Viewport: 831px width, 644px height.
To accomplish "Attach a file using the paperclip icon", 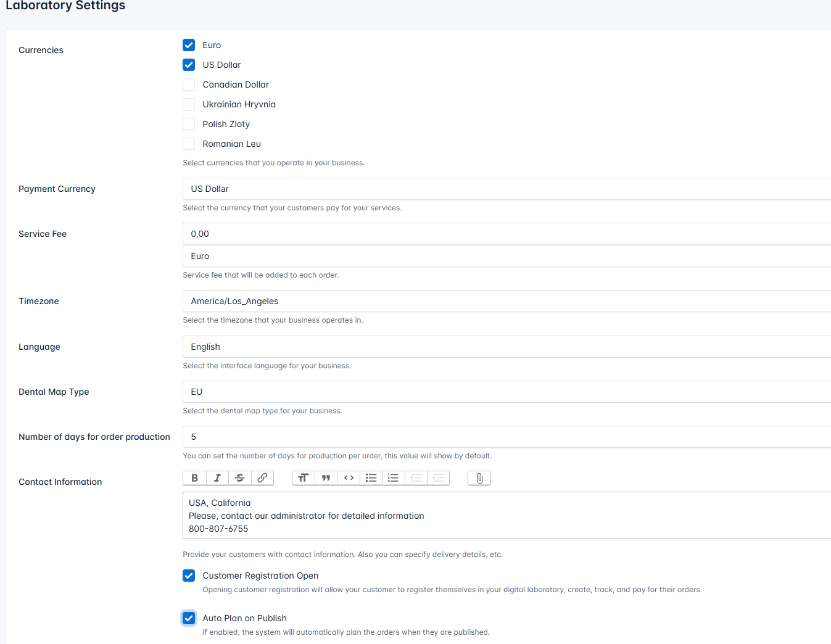I will tap(479, 477).
